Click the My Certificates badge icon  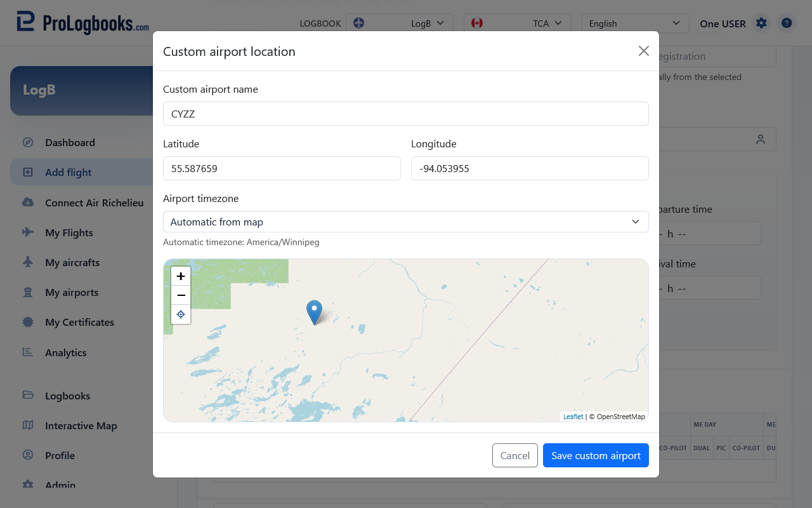(28, 322)
